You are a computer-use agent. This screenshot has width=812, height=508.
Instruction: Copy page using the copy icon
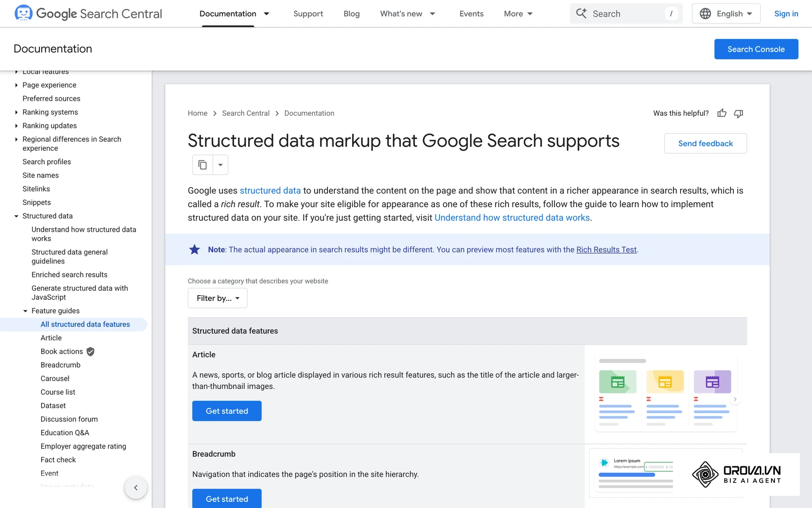click(x=202, y=165)
